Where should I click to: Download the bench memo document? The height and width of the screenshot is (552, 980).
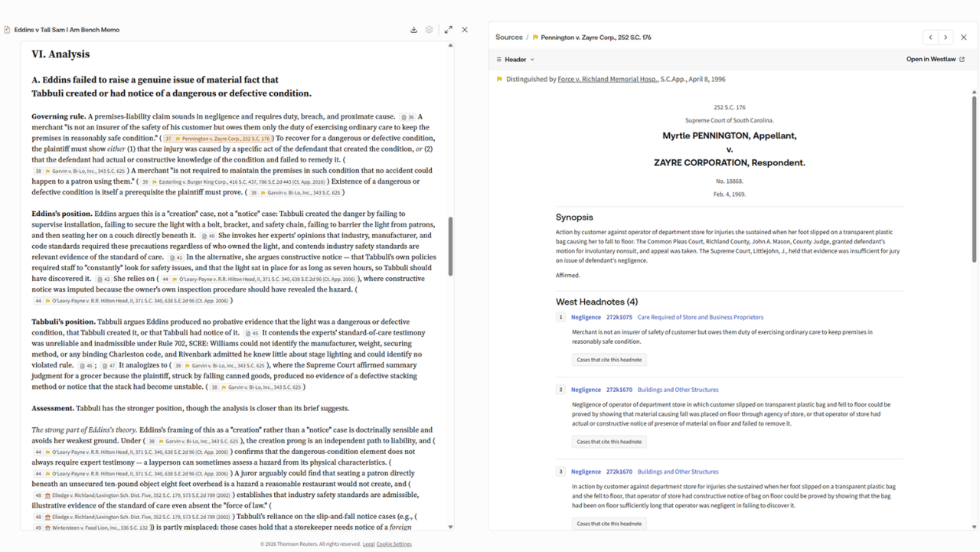(413, 30)
